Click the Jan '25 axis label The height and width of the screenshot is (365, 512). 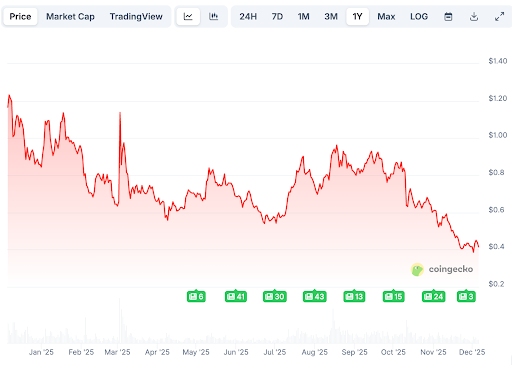pyautogui.click(x=41, y=352)
